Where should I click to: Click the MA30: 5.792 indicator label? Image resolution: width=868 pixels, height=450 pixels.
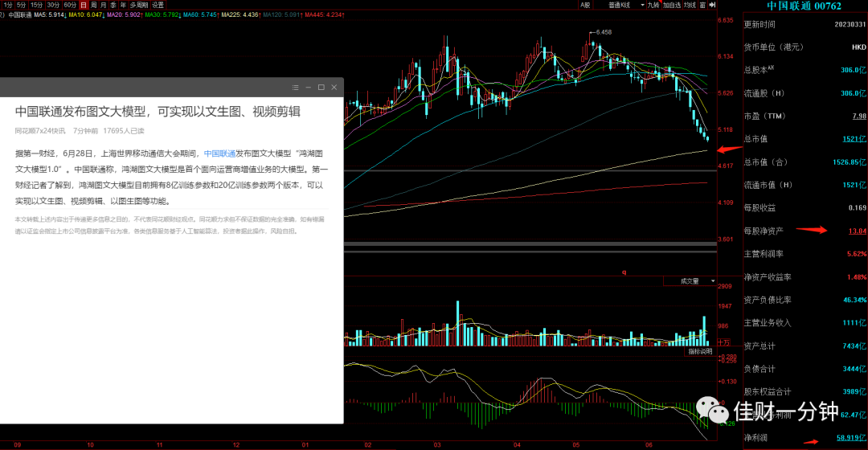pos(162,15)
